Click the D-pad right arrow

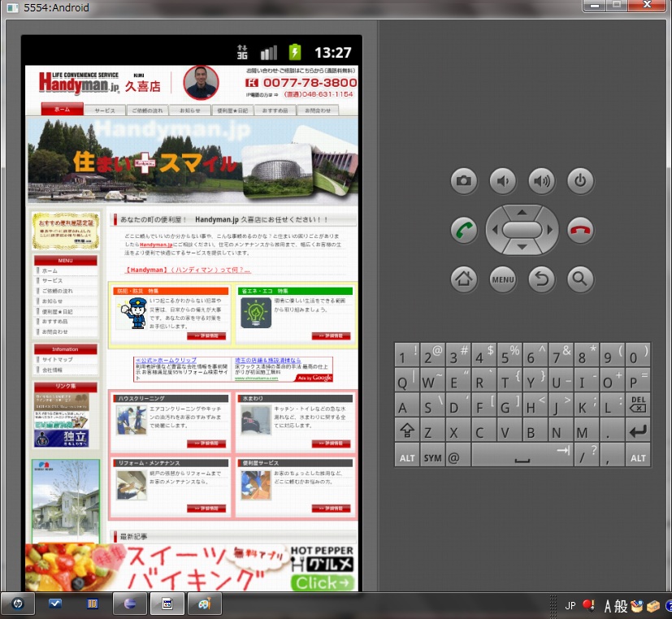pos(550,230)
